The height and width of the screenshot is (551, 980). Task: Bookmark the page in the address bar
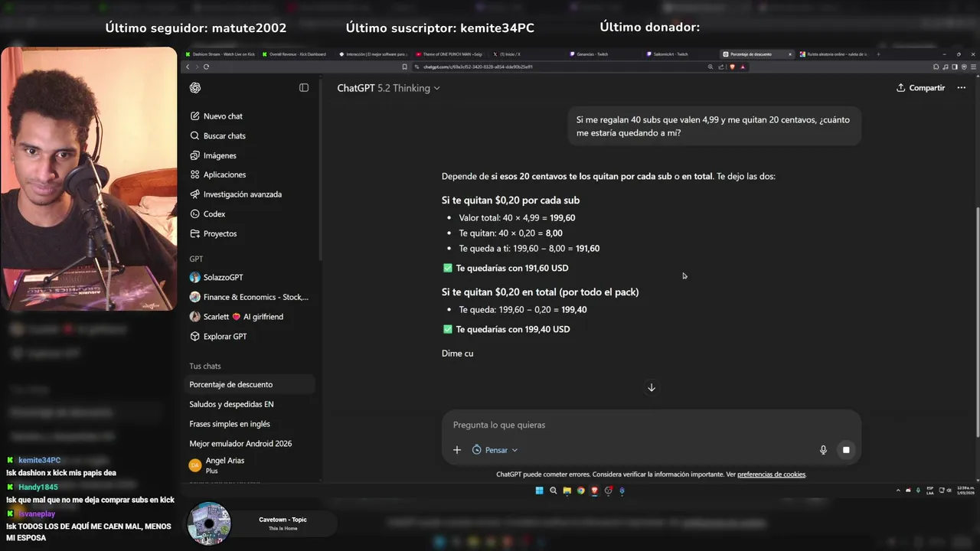pyautogui.click(x=404, y=67)
